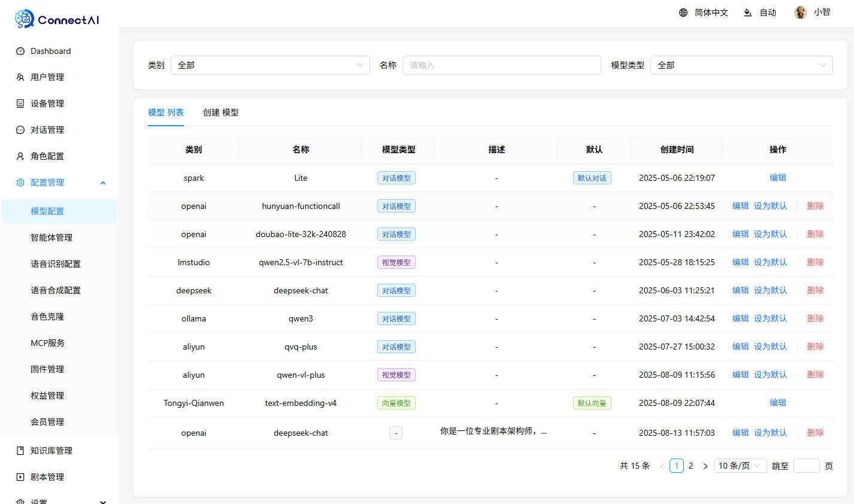Delete the hunyuan-functioncall model
Viewport: 854px width, 504px height.
pos(815,206)
